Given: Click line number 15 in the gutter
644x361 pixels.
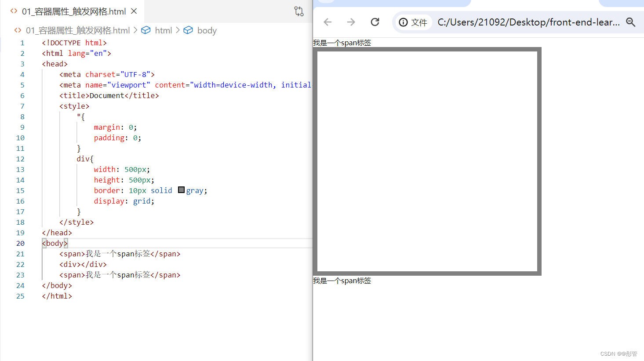Looking at the screenshot, I should point(20,190).
